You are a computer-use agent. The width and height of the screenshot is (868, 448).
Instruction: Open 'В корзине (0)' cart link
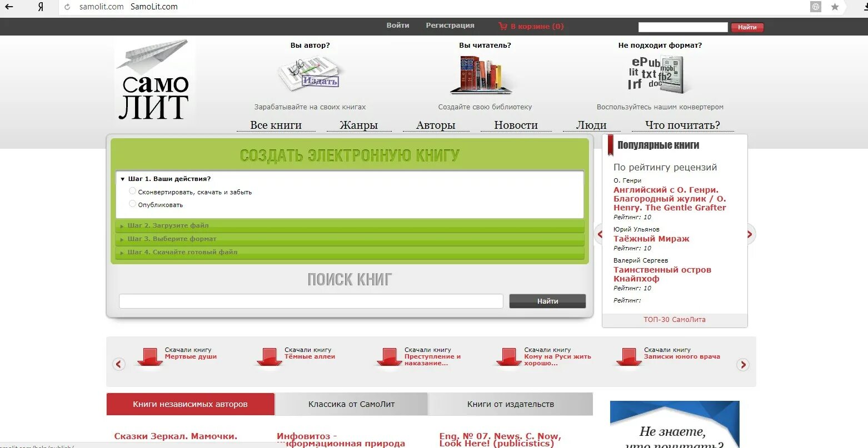(537, 26)
